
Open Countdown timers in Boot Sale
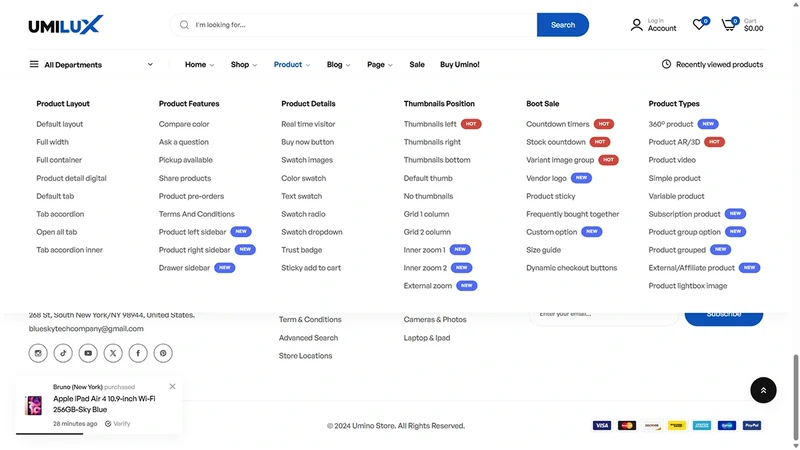[558, 124]
